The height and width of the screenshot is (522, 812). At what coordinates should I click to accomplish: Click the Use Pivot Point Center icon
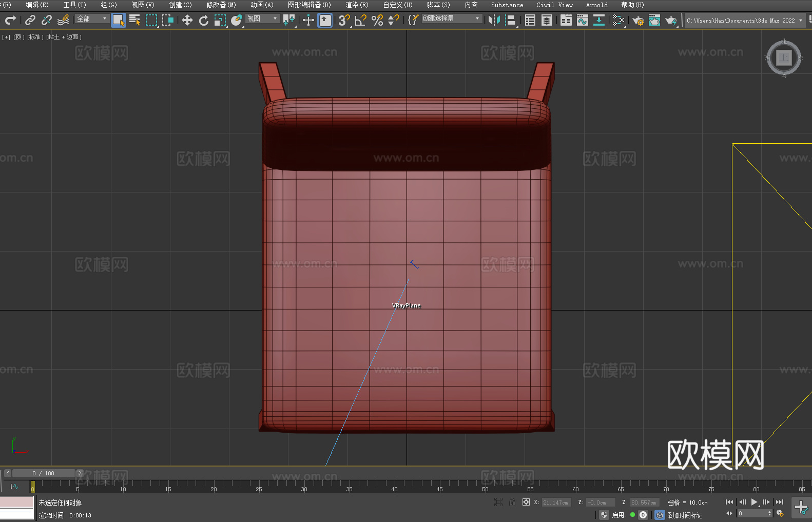coord(289,20)
